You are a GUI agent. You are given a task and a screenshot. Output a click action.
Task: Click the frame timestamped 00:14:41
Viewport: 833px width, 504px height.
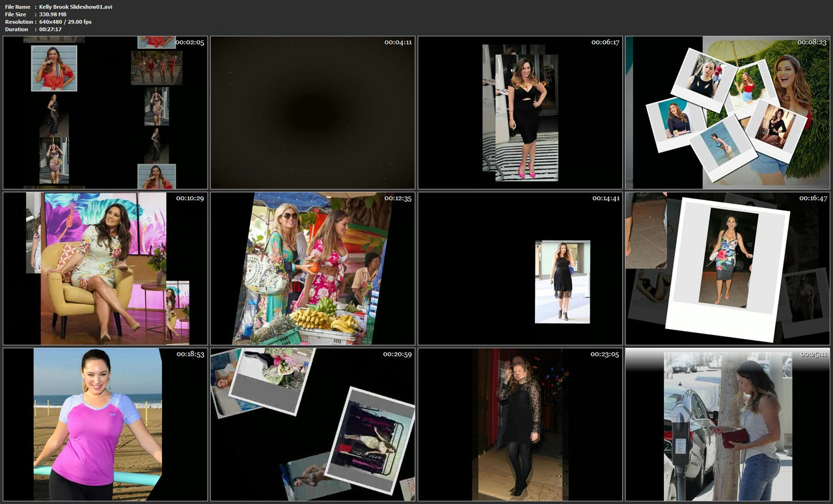pyautogui.click(x=520, y=268)
